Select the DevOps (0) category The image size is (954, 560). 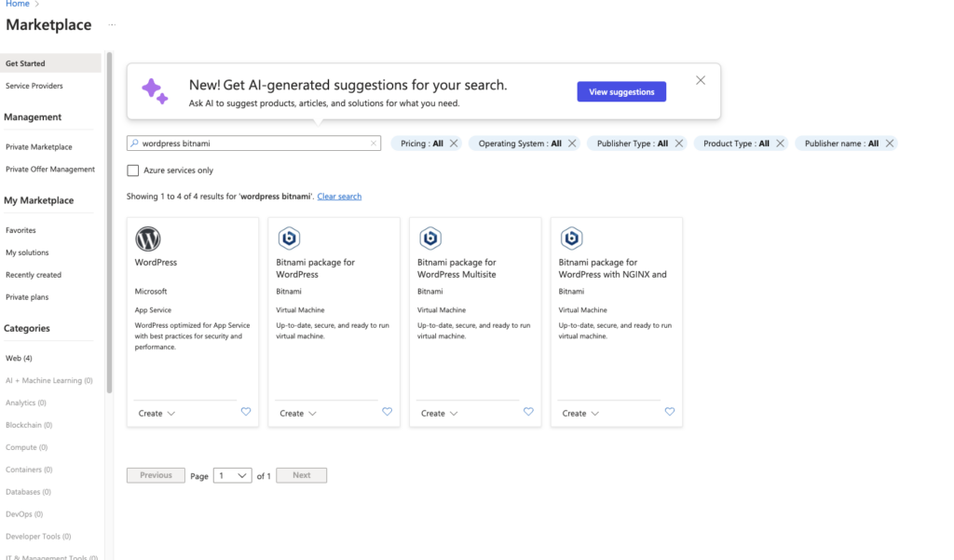tap(24, 514)
